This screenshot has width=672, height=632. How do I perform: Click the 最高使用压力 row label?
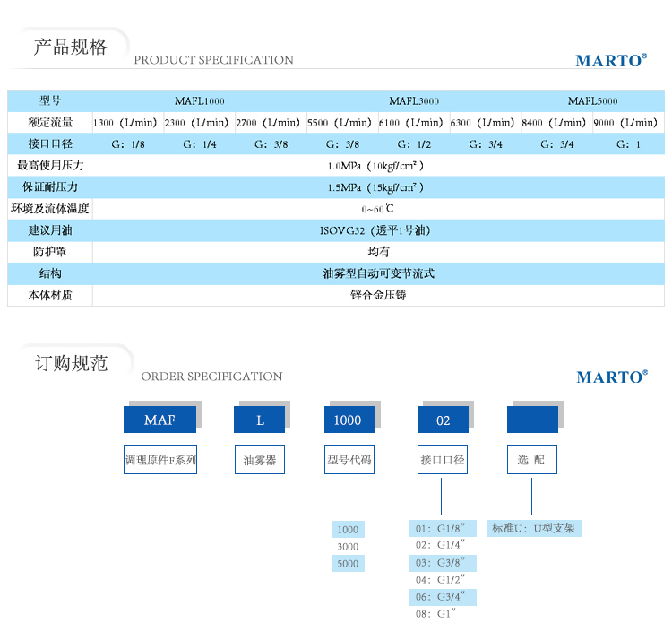[x=50, y=166]
